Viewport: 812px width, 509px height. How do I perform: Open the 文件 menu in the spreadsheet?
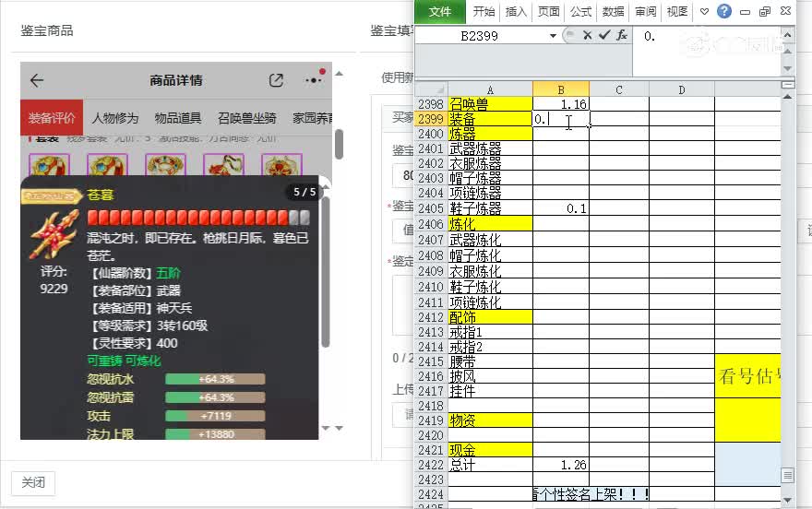tap(439, 11)
